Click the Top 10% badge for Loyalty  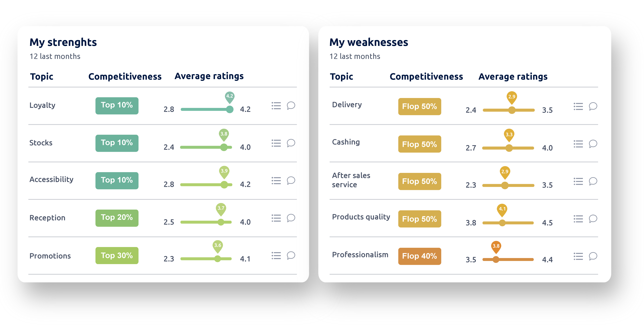pos(117,106)
